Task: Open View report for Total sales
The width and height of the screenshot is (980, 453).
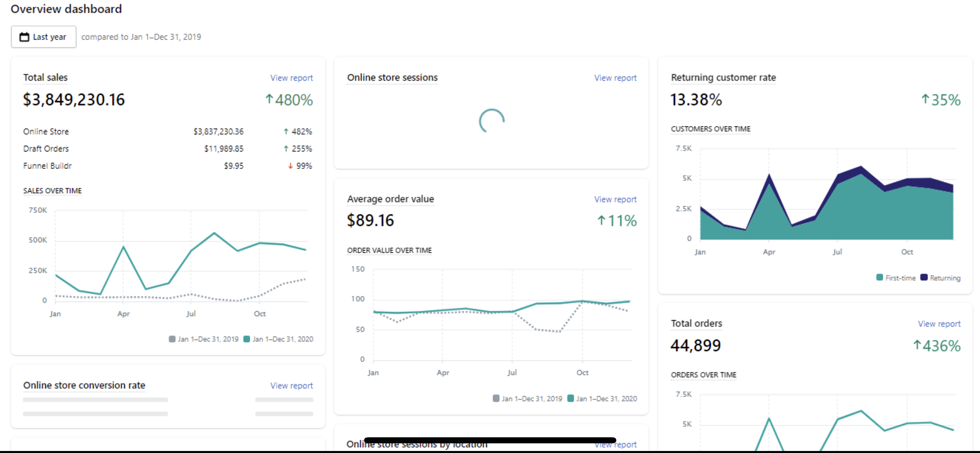Action: click(x=291, y=78)
